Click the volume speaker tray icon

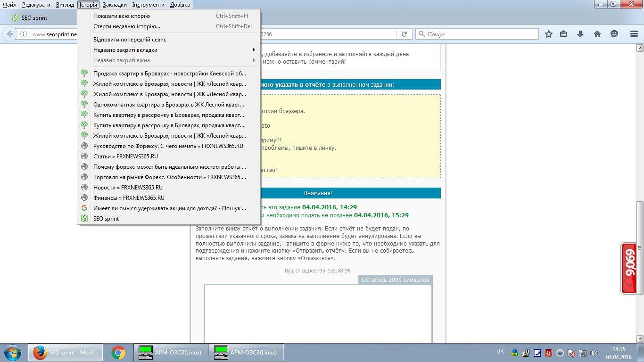tap(594, 353)
